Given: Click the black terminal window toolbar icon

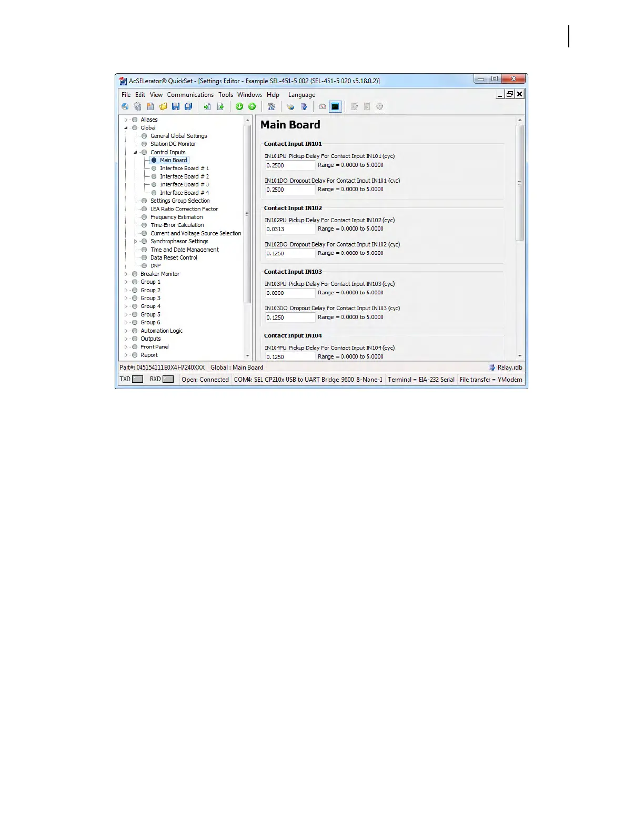Looking at the screenshot, I should [x=335, y=106].
